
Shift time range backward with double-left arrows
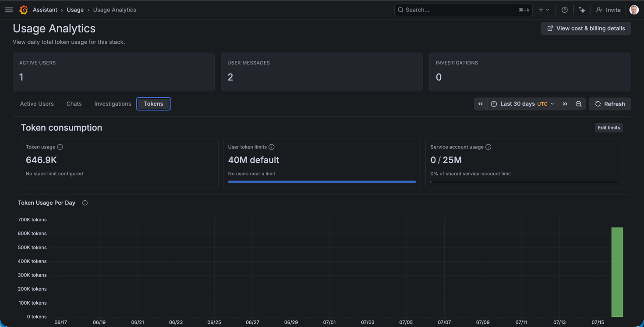481,104
